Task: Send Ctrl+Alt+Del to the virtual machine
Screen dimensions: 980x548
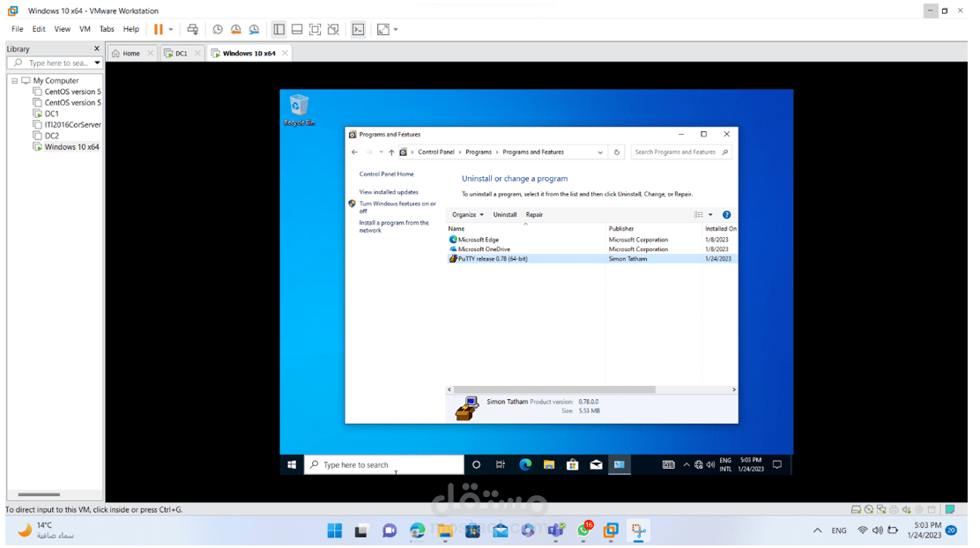Action: tap(192, 29)
